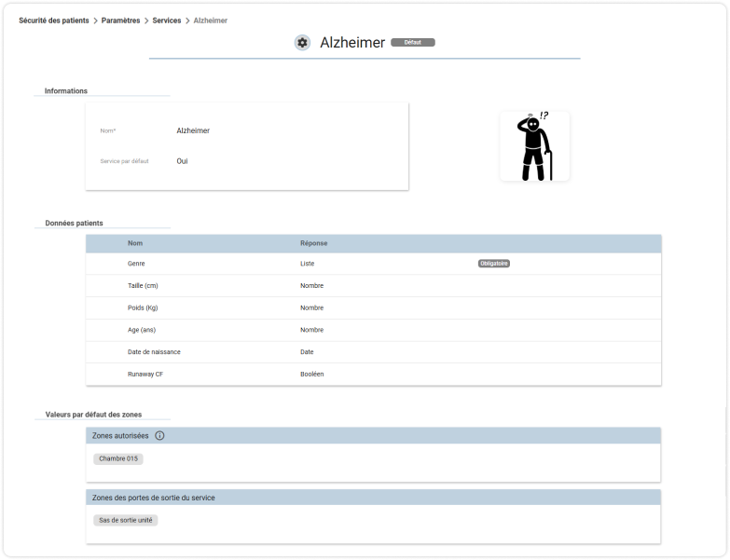This screenshot has width=730, height=560.
Task: Click the Nom field value Alzheimer
Action: point(193,130)
